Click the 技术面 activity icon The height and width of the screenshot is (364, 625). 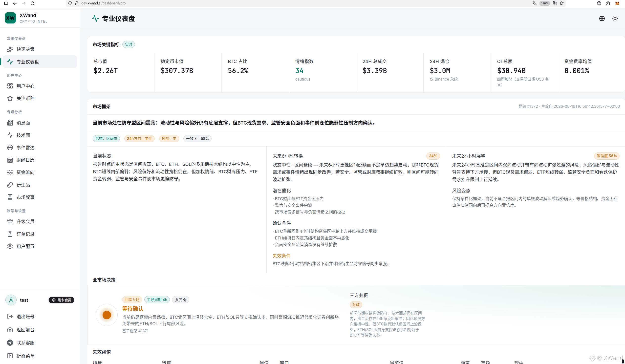coord(10,135)
